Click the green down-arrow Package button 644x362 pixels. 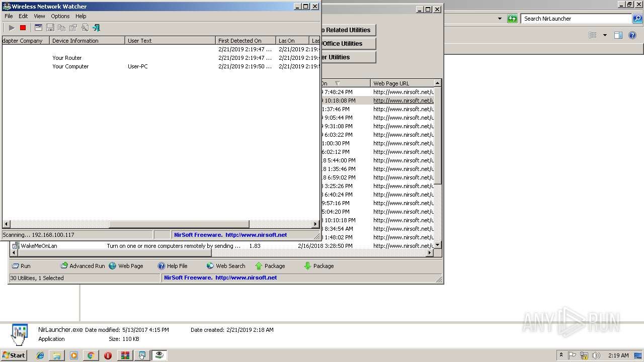pyautogui.click(x=318, y=266)
